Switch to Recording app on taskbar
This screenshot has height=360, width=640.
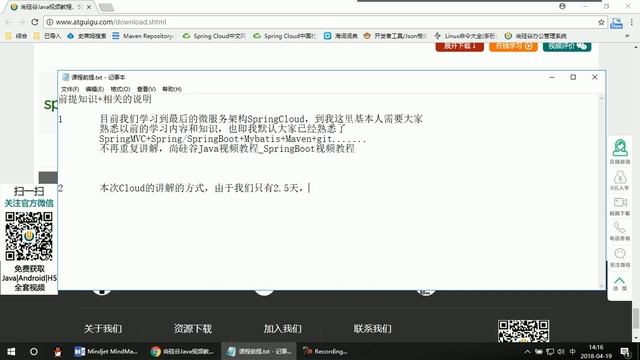325,351
